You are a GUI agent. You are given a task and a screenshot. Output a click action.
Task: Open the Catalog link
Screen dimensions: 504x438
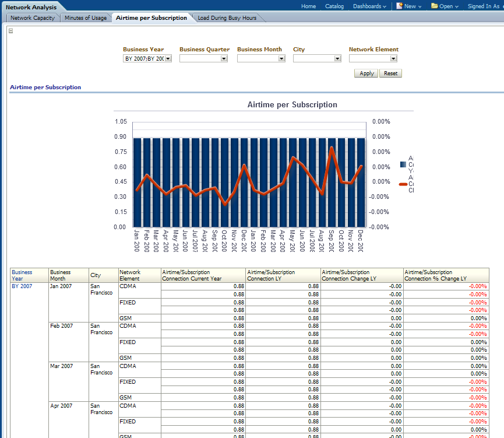tap(334, 6)
